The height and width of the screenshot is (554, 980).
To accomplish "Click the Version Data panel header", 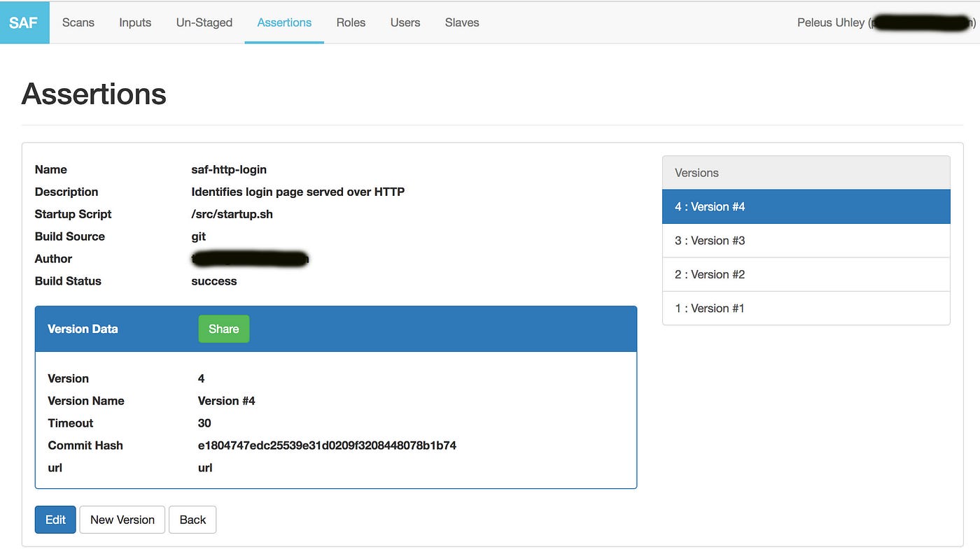I will pos(82,329).
